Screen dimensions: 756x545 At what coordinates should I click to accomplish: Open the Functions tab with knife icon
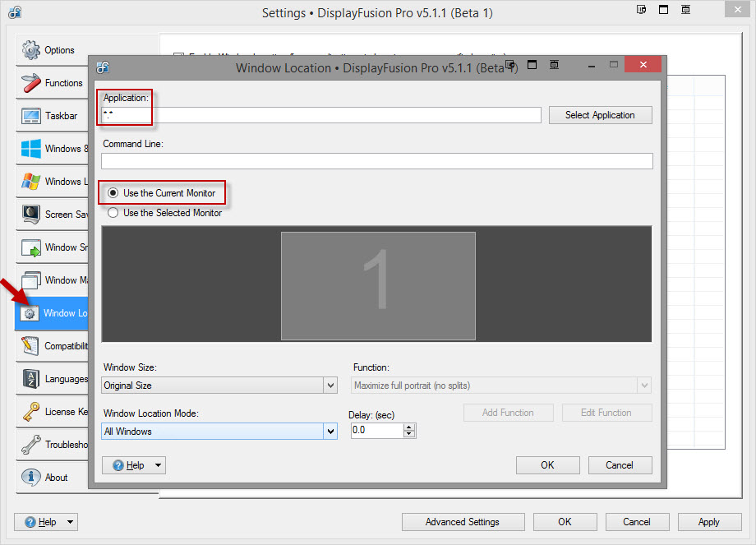(31, 83)
